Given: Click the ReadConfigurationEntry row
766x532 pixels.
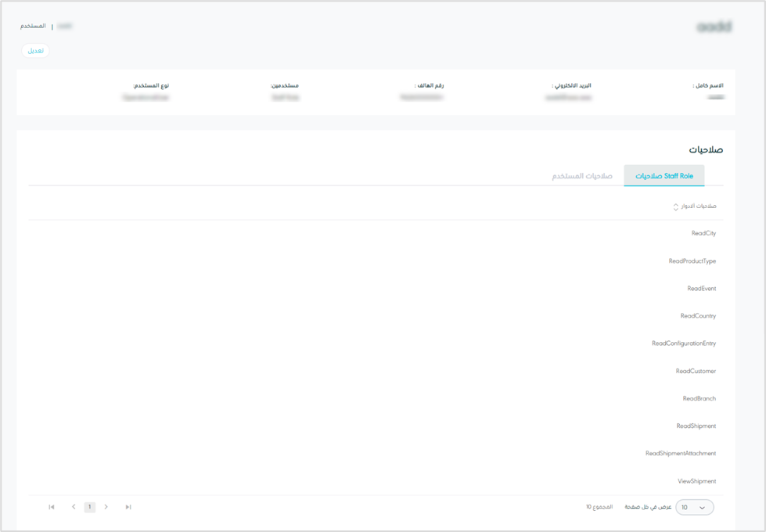Looking at the screenshot, I should pyautogui.click(x=683, y=343).
